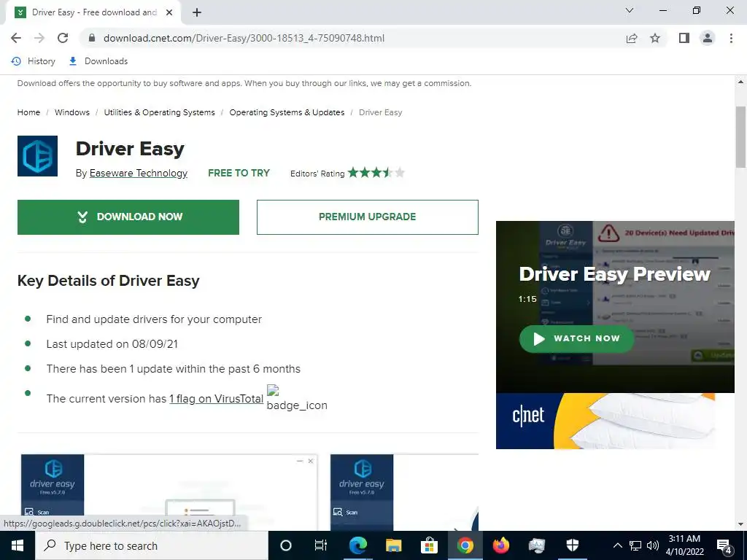Viewport: 747px width, 560px height.
Task: Click the scrollbar down arrow
Action: pyautogui.click(x=740, y=524)
